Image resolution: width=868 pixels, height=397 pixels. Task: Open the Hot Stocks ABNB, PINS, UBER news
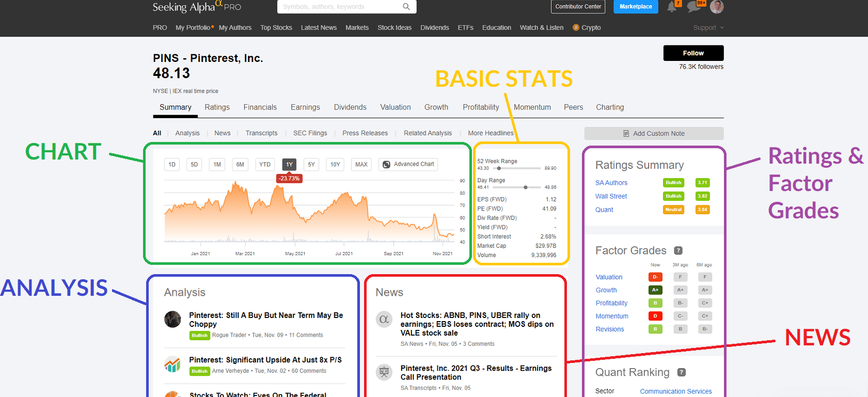(x=477, y=324)
